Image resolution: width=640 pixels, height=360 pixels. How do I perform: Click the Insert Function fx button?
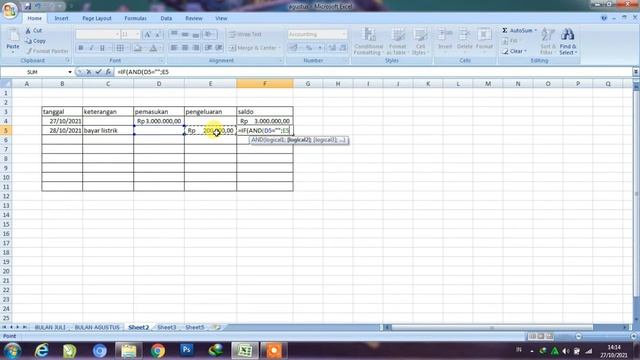pos(108,72)
